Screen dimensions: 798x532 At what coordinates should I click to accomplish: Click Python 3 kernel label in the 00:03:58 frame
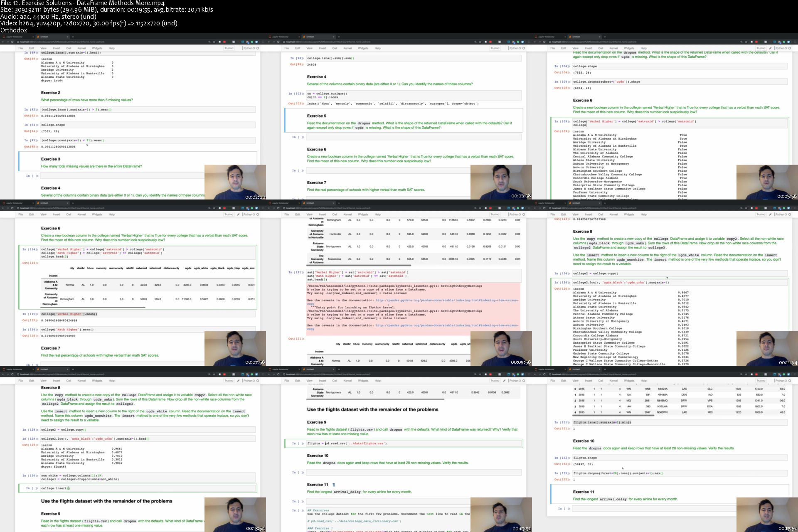[x=515, y=48]
